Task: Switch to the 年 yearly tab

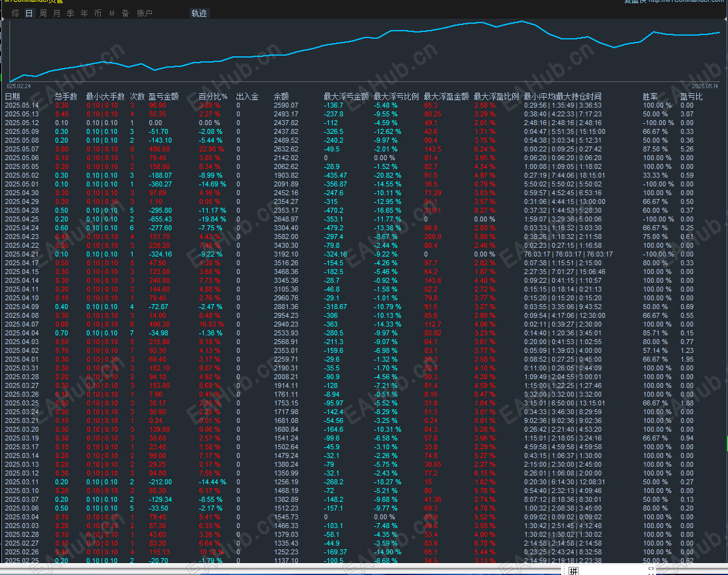Action: pyautogui.click(x=84, y=14)
